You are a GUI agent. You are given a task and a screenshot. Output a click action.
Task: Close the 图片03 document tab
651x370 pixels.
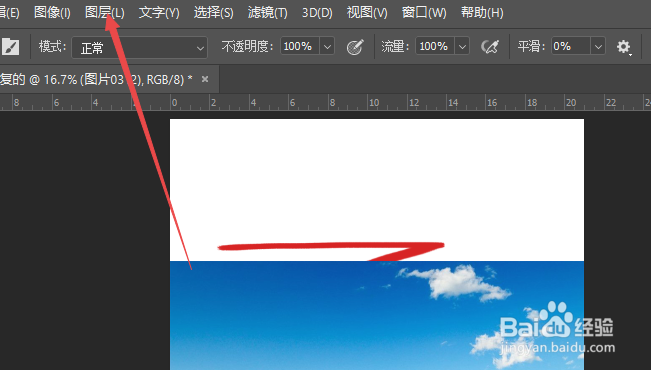click(205, 79)
